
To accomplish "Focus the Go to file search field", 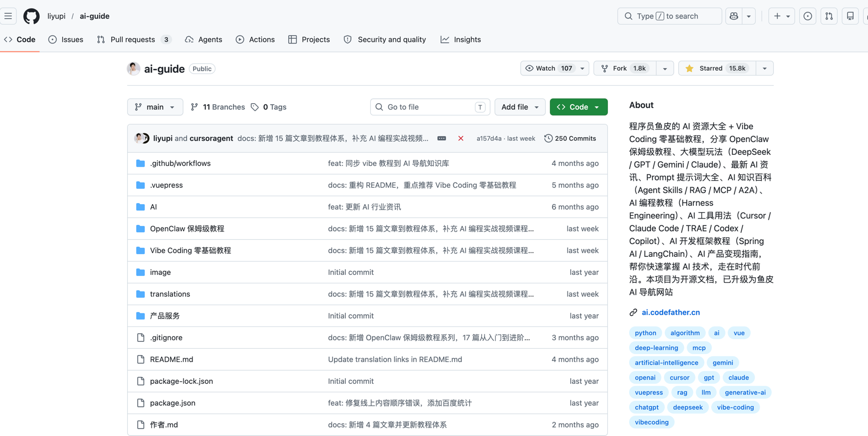I will click(x=430, y=107).
